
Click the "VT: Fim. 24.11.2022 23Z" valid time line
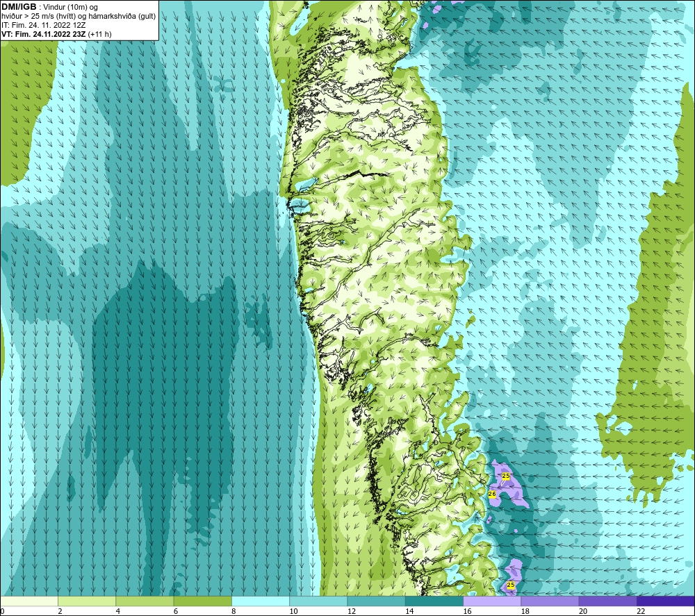(43, 34)
